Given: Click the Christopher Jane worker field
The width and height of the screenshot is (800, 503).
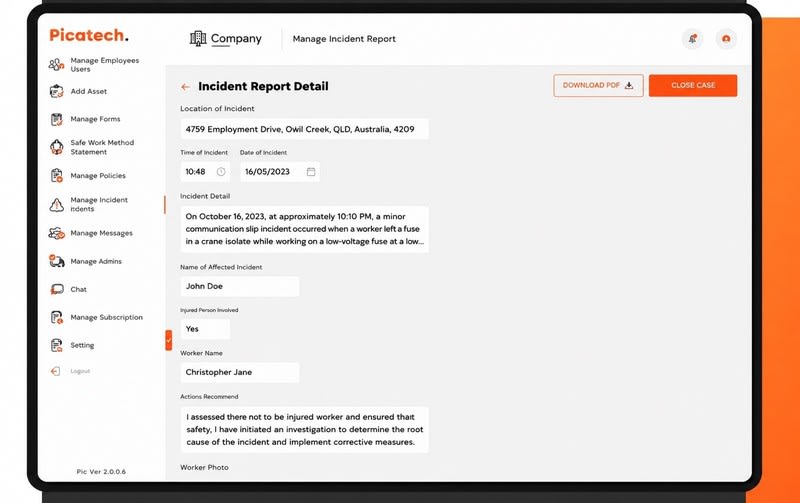Looking at the screenshot, I should pyautogui.click(x=240, y=372).
